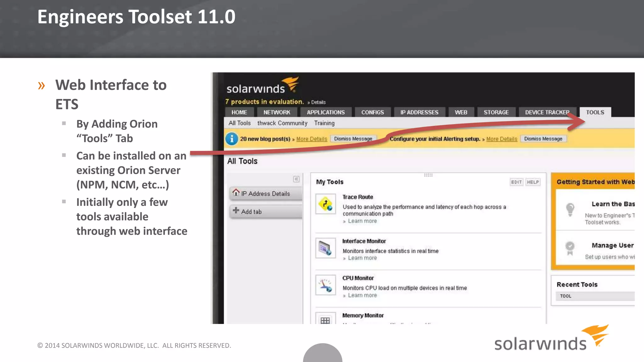
Task: Open the NETWORK tab
Action: (x=277, y=112)
